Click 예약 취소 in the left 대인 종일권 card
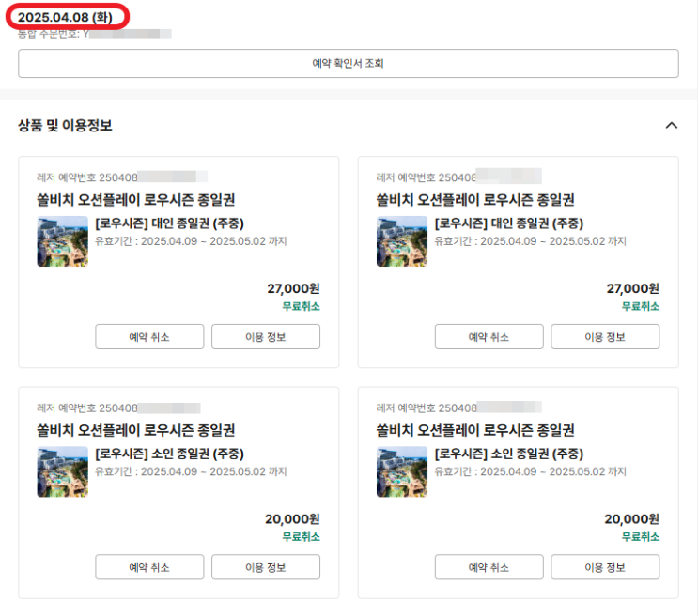The height and width of the screenshot is (616, 698). click(x=149, y=337)
